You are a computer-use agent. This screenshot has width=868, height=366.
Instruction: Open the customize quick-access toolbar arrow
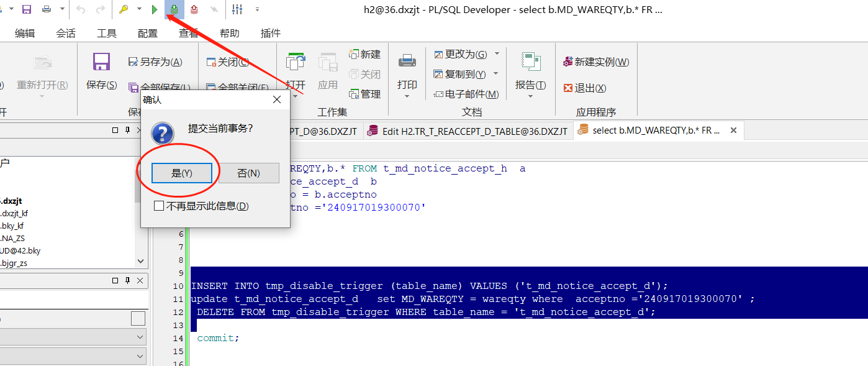coord(257,9)
